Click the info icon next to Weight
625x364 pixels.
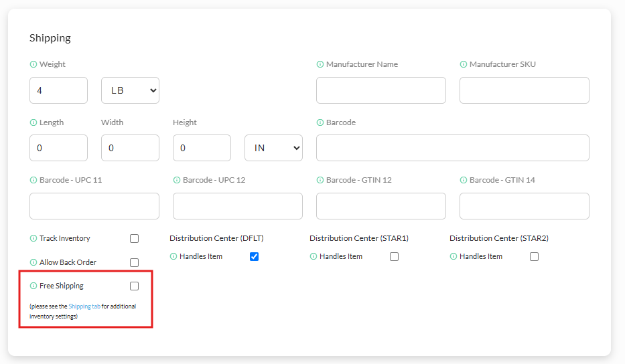click(33, 64)
